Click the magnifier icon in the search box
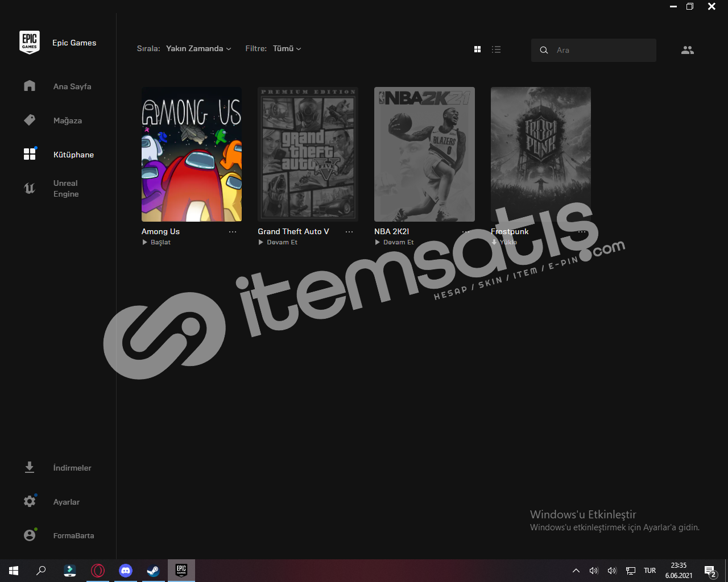The width and height of the screenshot is (728, 582). [x=544, y=50]
